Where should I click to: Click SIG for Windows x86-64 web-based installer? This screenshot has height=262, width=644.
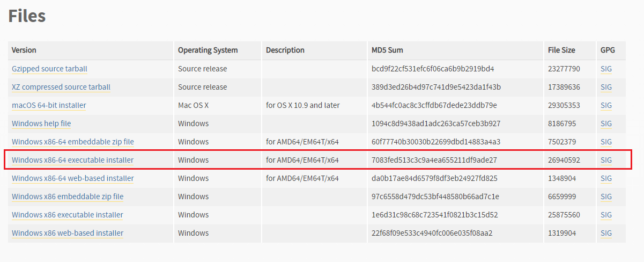pos(606,178)
